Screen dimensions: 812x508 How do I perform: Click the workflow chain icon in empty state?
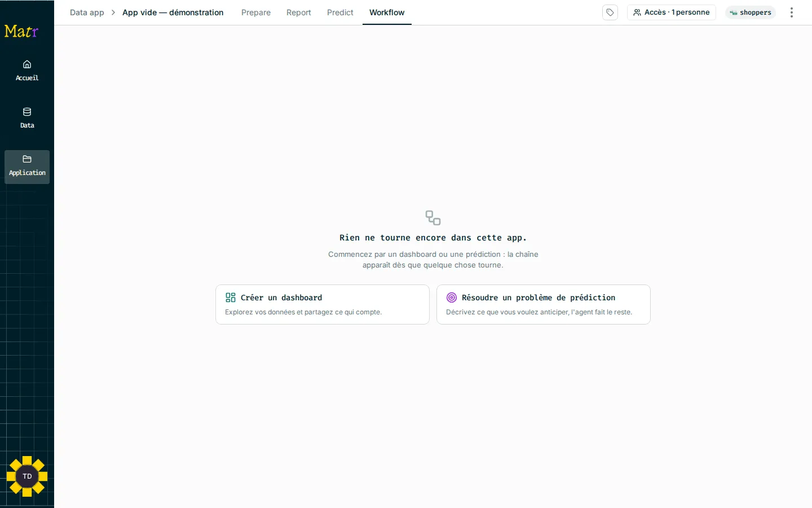[x=433, y=218]
